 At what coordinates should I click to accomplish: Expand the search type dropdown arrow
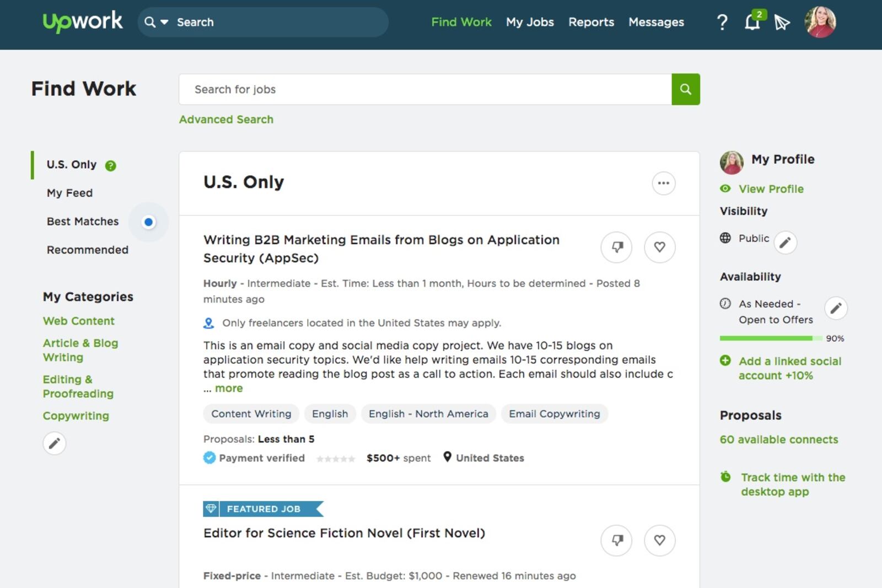coord(164,22)
